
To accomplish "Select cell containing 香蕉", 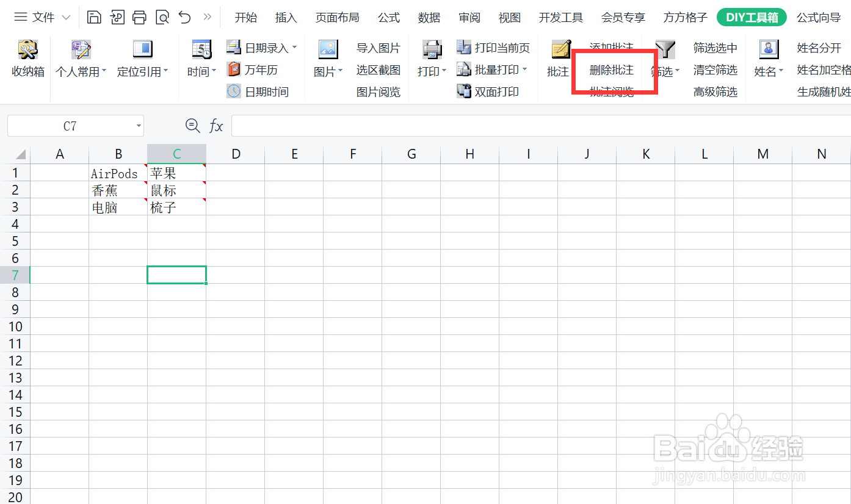I will click(118, 190).
